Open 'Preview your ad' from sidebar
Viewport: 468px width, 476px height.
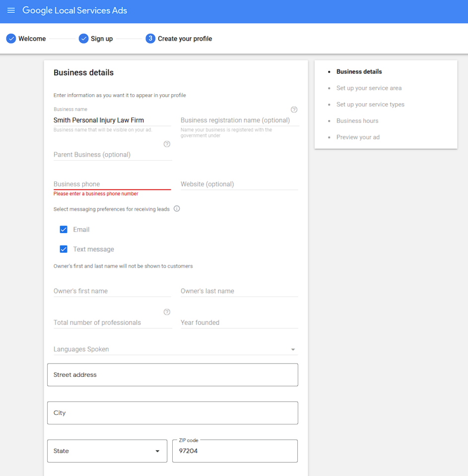[x=357, y=137]
